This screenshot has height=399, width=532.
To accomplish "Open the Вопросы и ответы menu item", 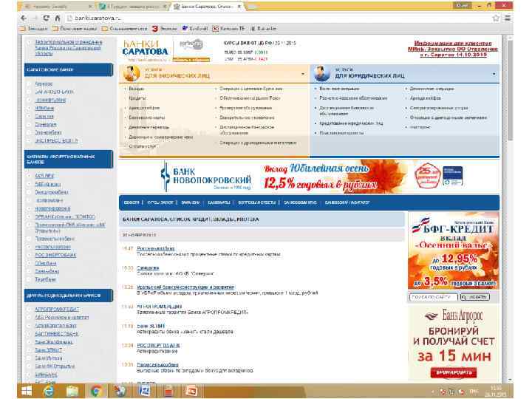I will point(257,202).
